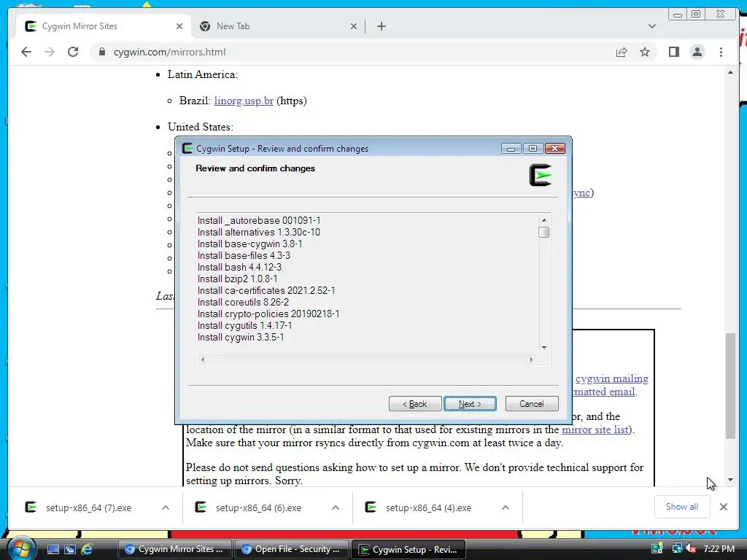The width and height of the screenshot is (747, 560).
Task: Select 'Install base-cygwin 3.8-1' line
Action: coord(249,244)
